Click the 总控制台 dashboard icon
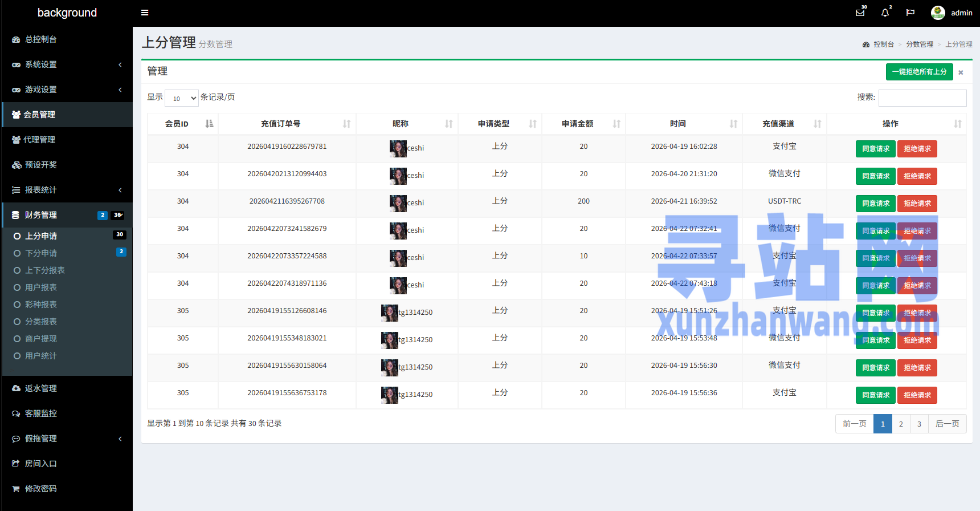Image resolution: width=980 pixels, height=511 pixels. tap(16, 39)
